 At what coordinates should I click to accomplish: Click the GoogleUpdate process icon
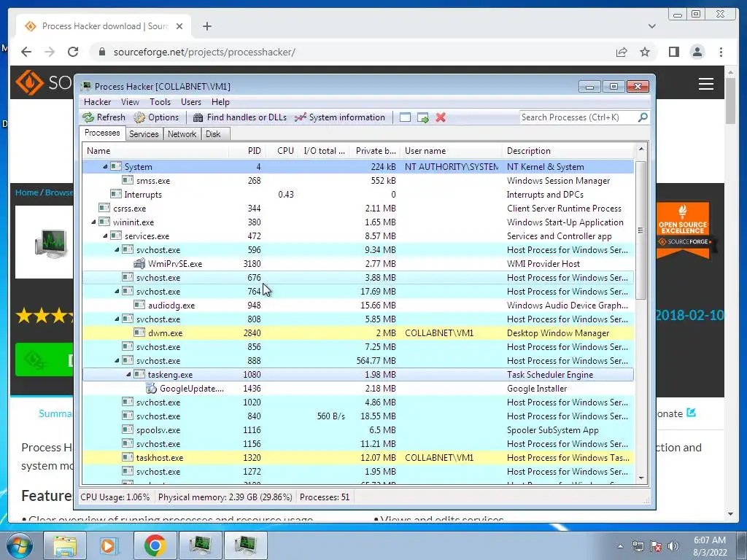coord(151,389)
